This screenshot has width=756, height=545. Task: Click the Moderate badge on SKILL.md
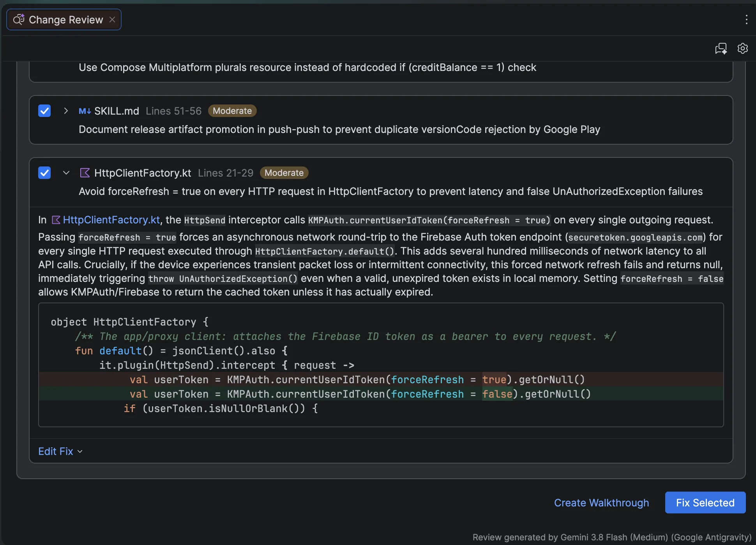(x=232, y=111)
